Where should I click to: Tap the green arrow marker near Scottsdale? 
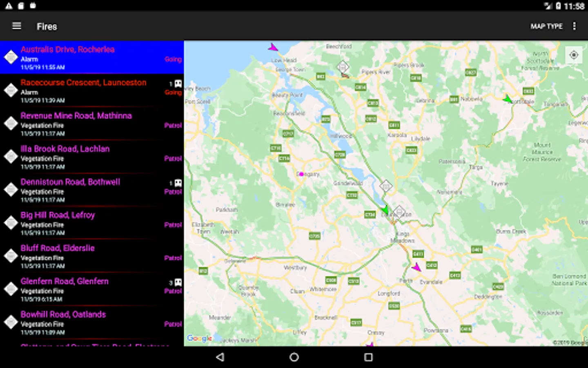click(508, 99)
